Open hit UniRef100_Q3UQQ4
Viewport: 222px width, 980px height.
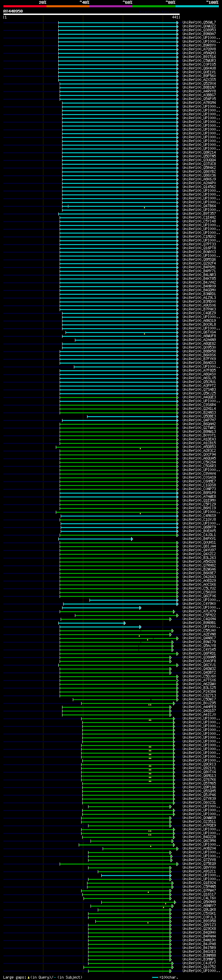coord(199,160)
